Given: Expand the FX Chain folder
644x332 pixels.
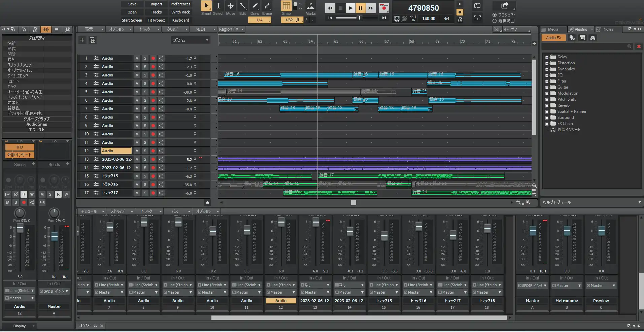Looking at the screenshot, I should 547,124.
